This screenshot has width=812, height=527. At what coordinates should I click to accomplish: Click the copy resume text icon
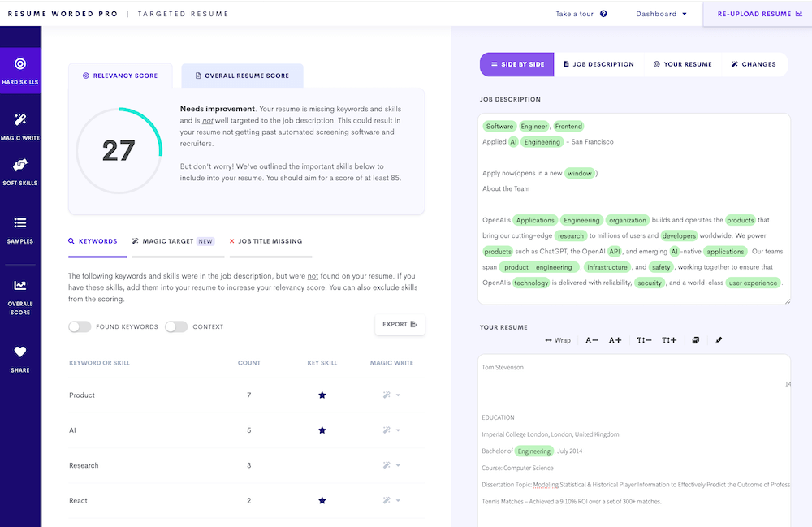pos(695,340)
